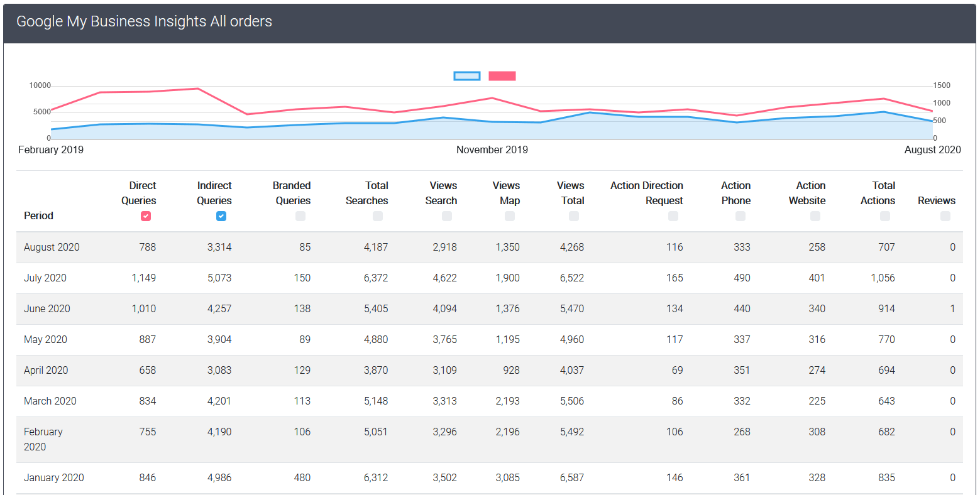The image size is (980, 495).
Task: Check the Views Total checkbox
Action: pos(574,216)
